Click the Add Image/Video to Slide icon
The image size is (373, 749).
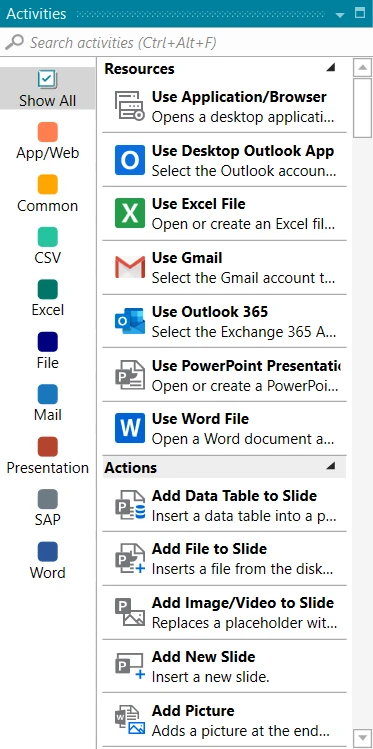tap(130, 612)
